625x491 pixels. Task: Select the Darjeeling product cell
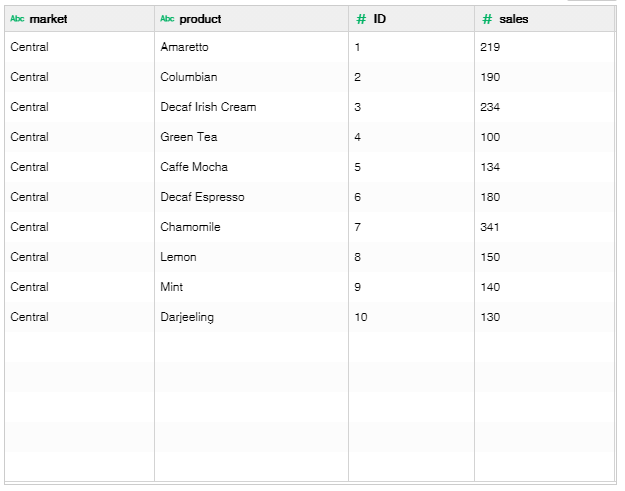tap(252, 317)
